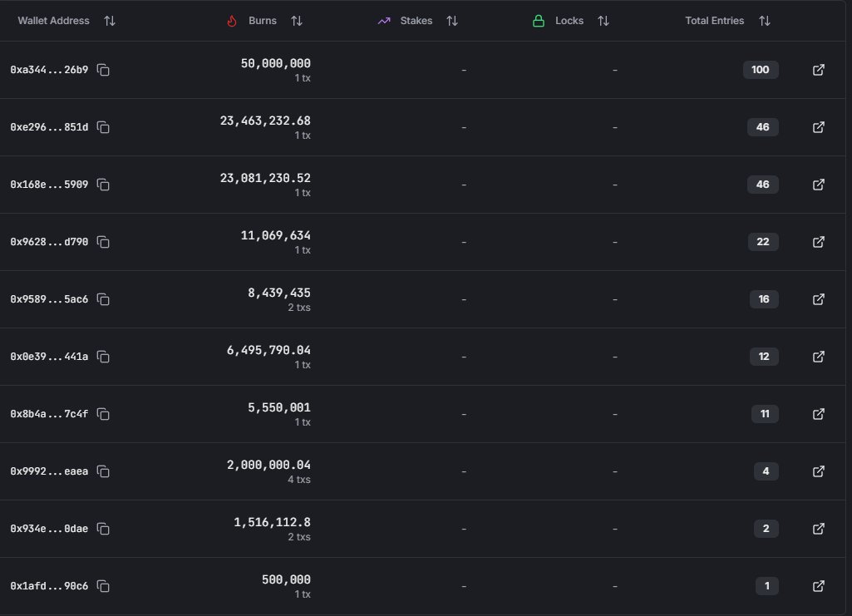Click burn amount 8,439,435

coord(279,293)
